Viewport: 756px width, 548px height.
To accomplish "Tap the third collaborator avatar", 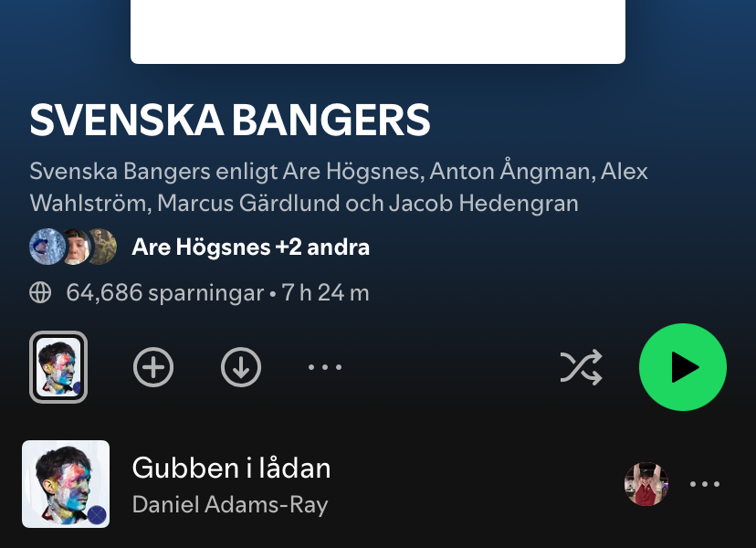I will (x=102, y=247).
